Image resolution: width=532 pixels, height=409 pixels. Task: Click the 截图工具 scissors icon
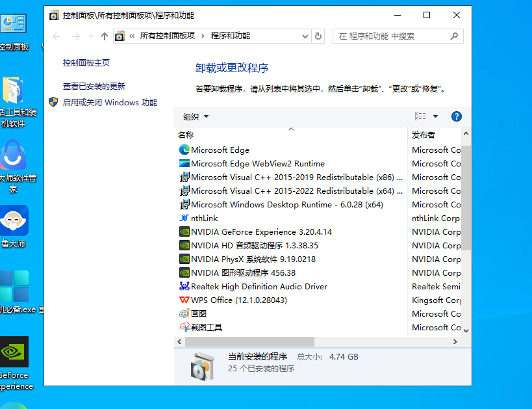184,328
